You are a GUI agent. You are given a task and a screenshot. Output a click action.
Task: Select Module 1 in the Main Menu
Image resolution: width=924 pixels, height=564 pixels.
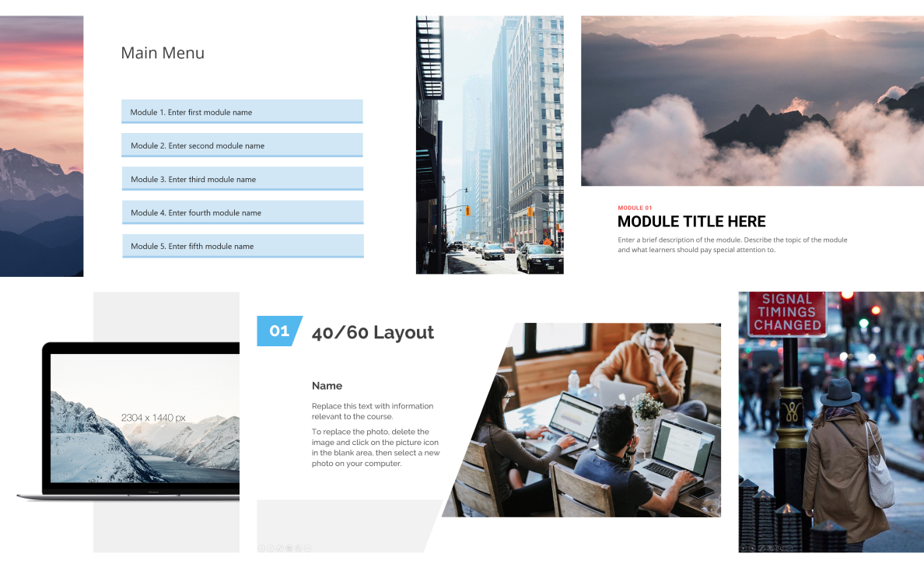(242, 112)
